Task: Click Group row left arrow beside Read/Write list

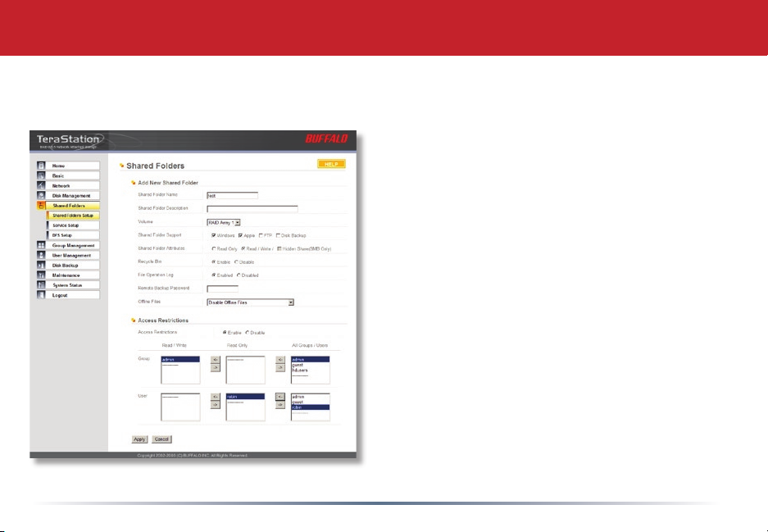Action: tap(215, 360)
